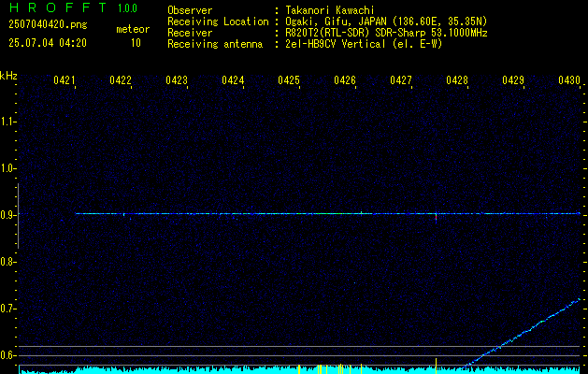This screenshot has height=374, width=588.
Task: Click the red meteor echo spike near 0427
Action: coord(437,218)
